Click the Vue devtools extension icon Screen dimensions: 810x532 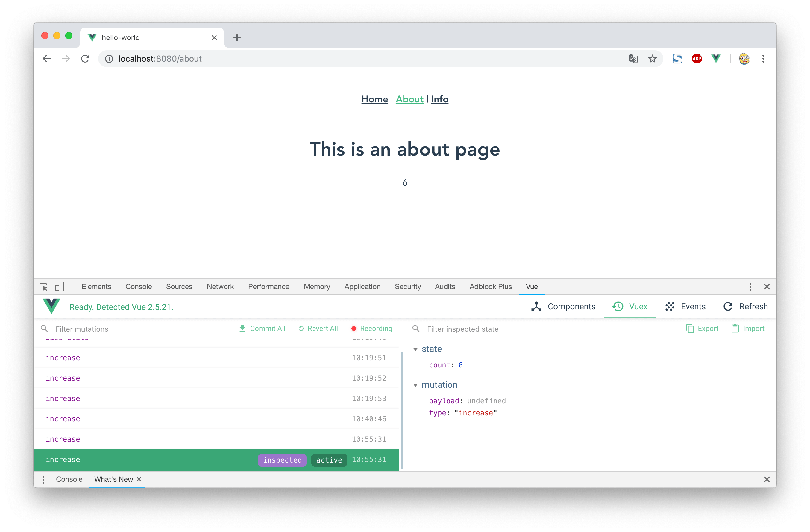[x=716, y=59]
